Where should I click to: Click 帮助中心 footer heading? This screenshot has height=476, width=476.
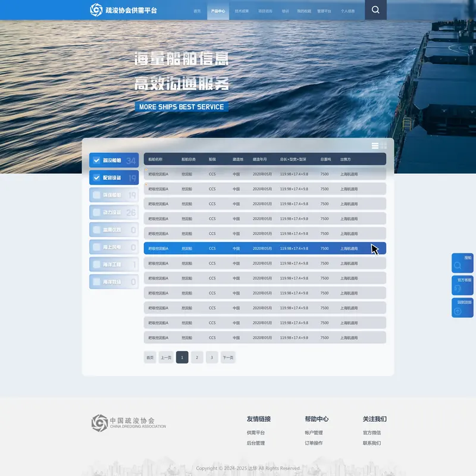click(317, 419)
